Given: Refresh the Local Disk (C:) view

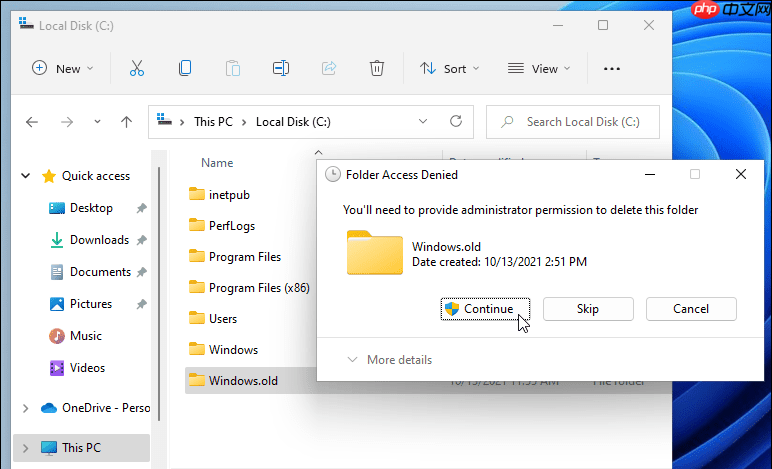Looking at the screenshot, I should coord(456,121).
